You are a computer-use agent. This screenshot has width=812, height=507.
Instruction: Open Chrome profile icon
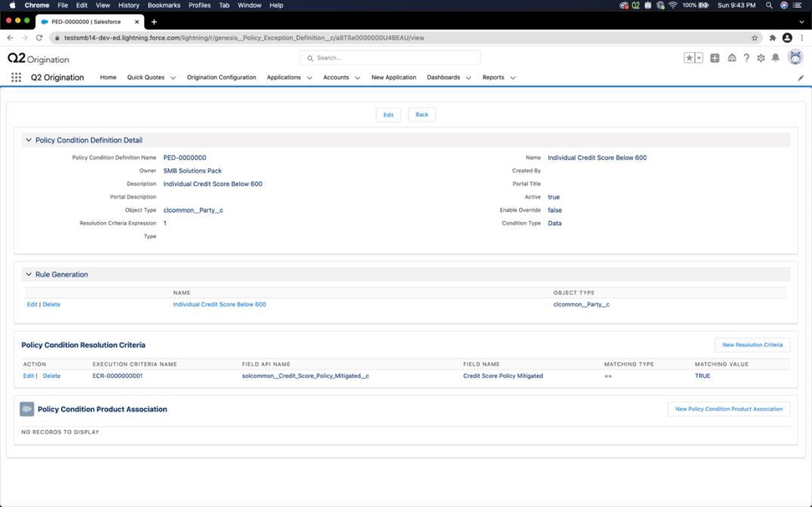[787, 38]
